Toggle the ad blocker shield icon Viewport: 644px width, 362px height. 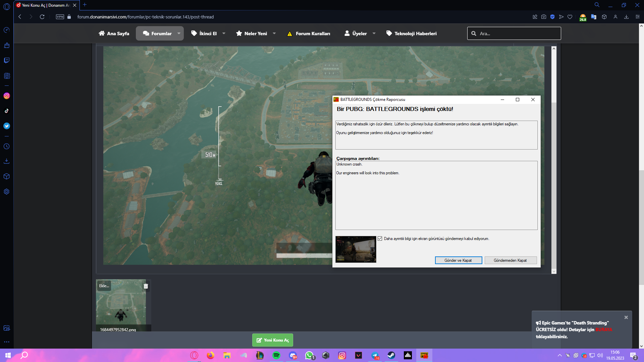[x=552, y=17]
